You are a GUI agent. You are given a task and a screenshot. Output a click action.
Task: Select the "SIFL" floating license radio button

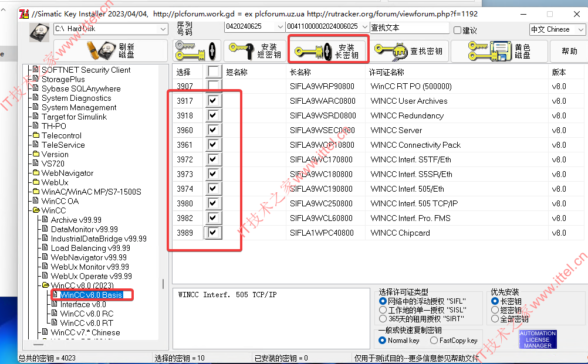point(383,301)
